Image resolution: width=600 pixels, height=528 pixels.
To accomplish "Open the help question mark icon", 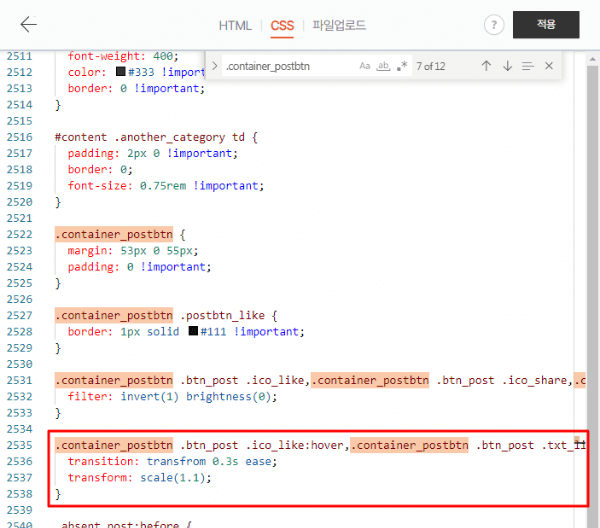I will tap(494, 25).
